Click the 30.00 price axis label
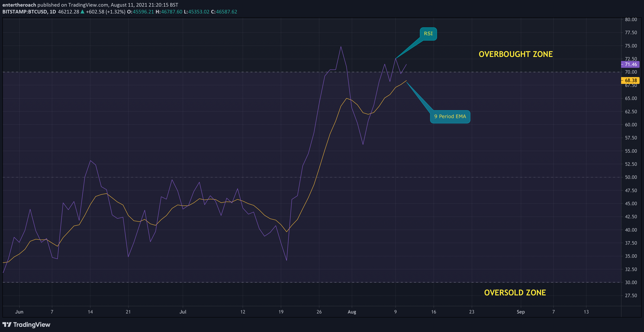 tap(631, 282)
